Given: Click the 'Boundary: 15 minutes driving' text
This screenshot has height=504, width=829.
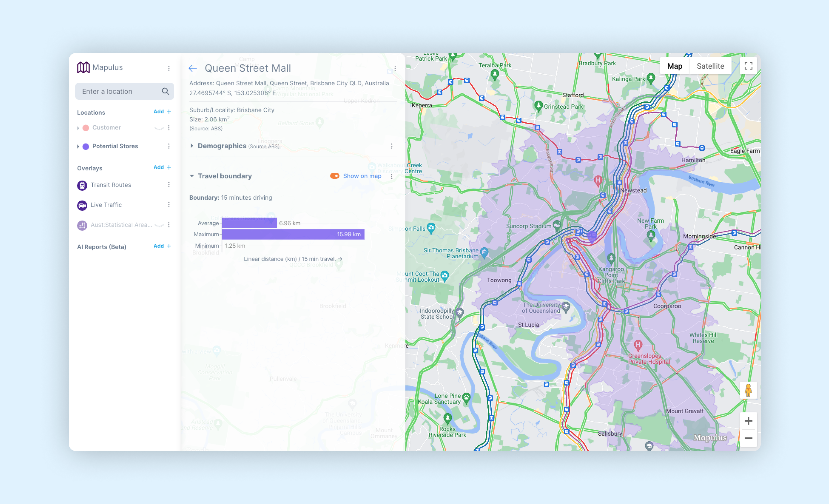Looking at the screenshot, I should [x=231, y=197].
